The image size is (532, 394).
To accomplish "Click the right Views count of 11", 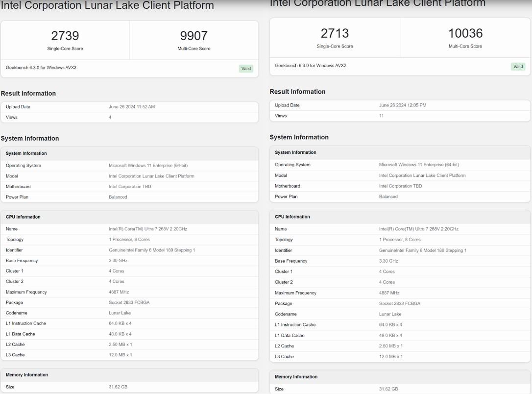I will click(382, 116).
